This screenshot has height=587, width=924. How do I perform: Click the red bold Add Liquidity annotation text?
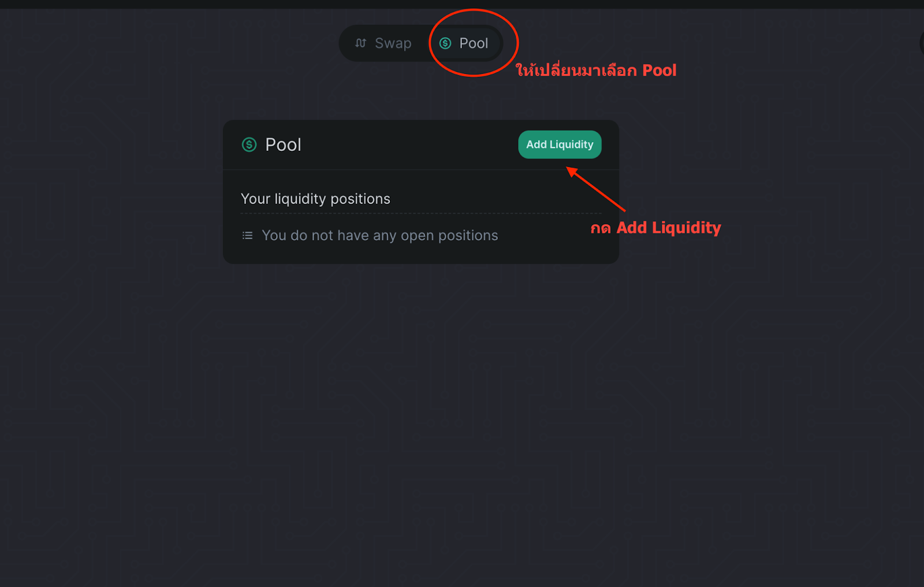click(x=669, y=228)
